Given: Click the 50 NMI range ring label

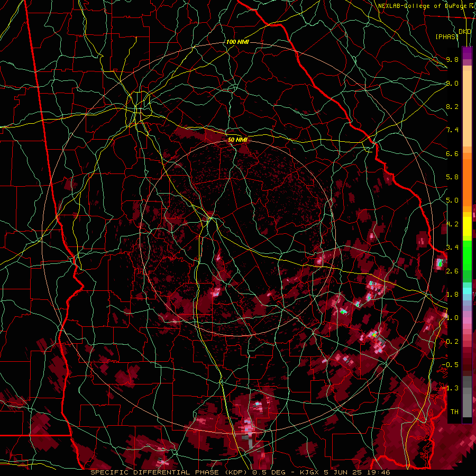Looking at the screenshot, I should click(x=237, y=140).
